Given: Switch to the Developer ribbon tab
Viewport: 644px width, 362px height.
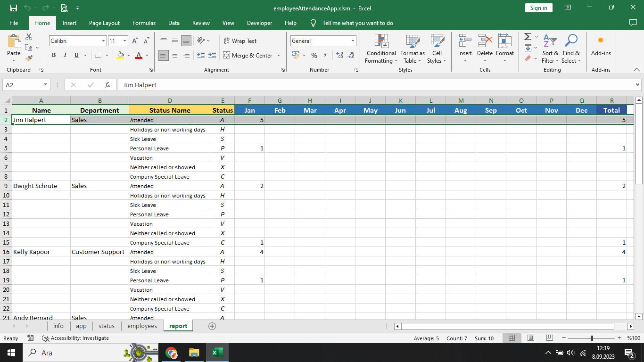Looking at the screenshot, I should [x=259, y=23].
